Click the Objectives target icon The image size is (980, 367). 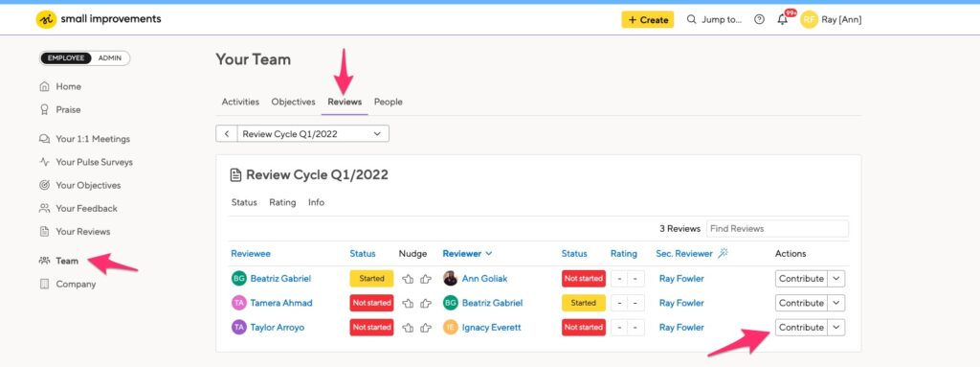coord(44,185)
